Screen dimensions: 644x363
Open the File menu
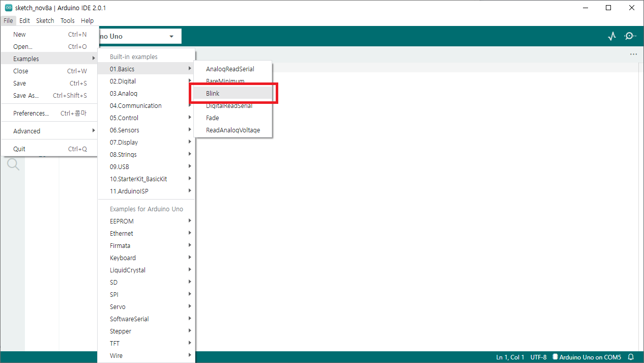[8, 21]
